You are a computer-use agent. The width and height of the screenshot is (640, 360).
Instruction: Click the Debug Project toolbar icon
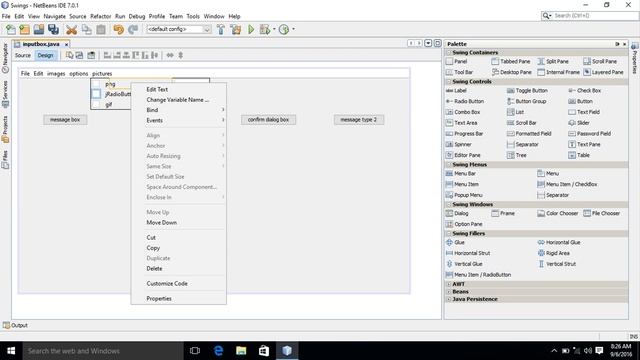[x=265, y=29]
